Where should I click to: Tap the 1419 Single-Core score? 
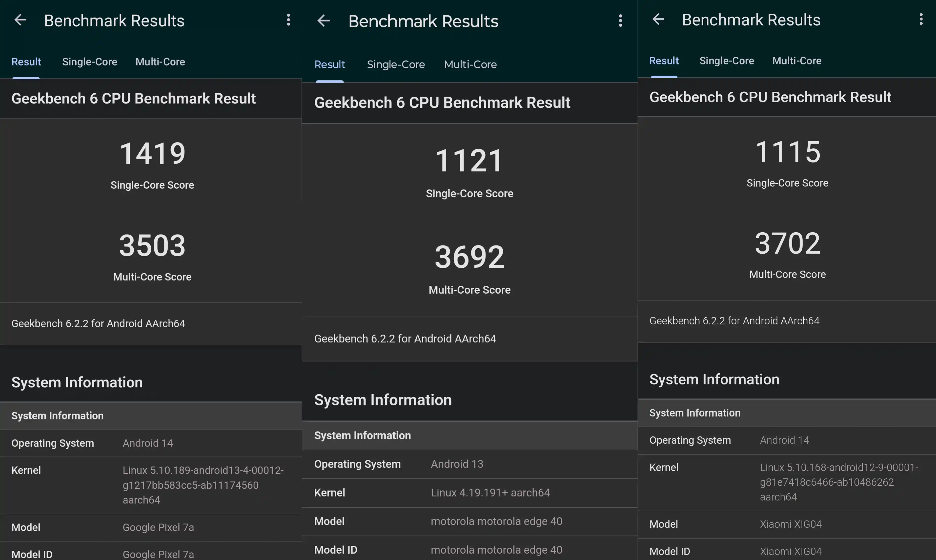152,152
